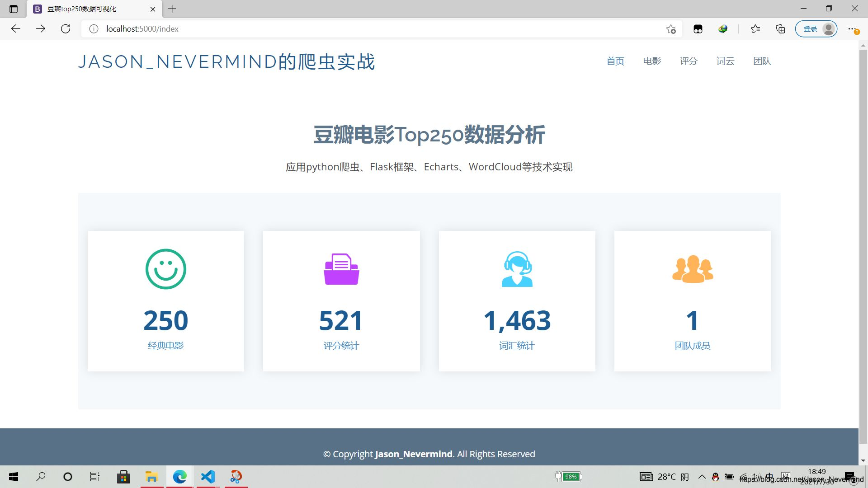Open the taskbar search icon
Viewport: 868px width, 488px height.
(41, 477)
